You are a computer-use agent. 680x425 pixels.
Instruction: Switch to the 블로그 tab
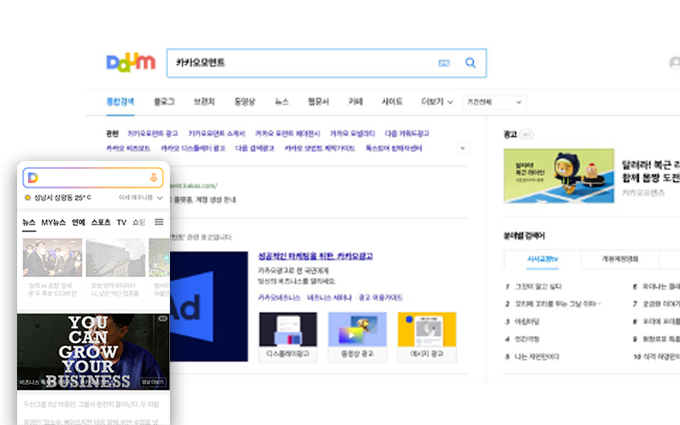click(164, 102)
